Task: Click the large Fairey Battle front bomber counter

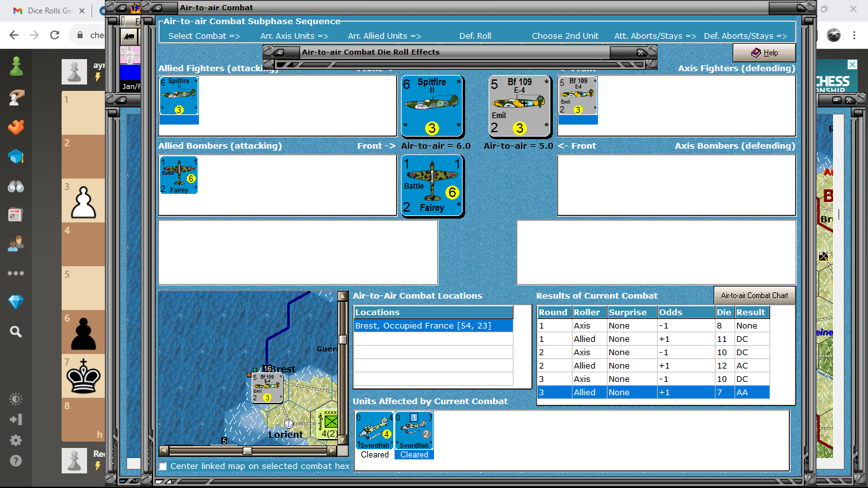Action: (432, 186)
